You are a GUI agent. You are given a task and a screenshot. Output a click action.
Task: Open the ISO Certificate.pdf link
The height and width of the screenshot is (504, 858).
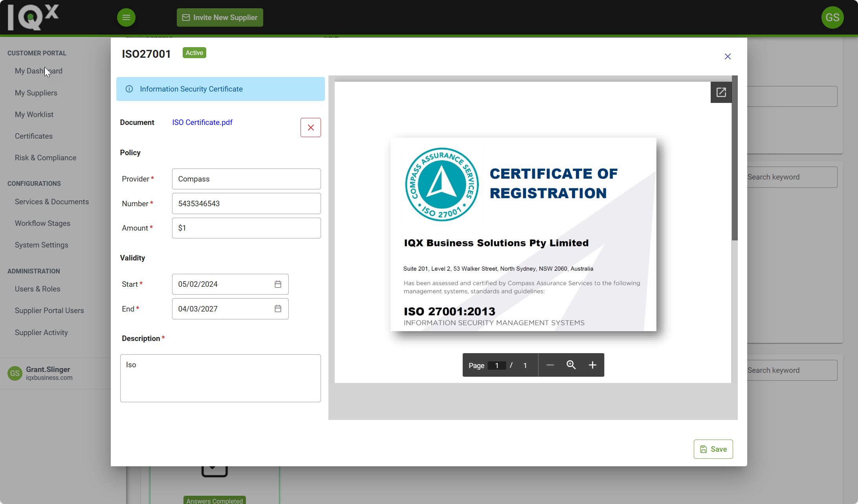click(202, 122)
